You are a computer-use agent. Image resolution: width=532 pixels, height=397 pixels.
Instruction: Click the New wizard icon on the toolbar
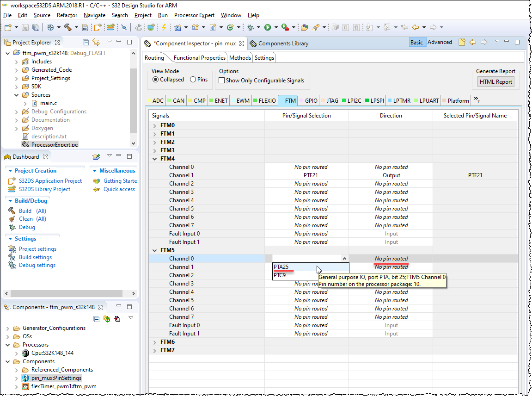pyautogui.click(x=7, y=27)
